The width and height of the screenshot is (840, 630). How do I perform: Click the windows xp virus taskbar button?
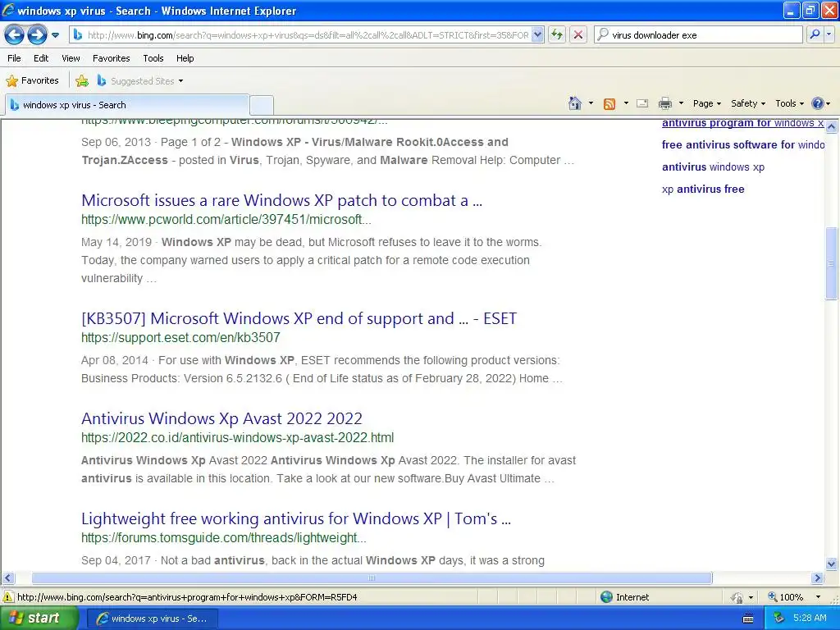[x=152, y=619]
